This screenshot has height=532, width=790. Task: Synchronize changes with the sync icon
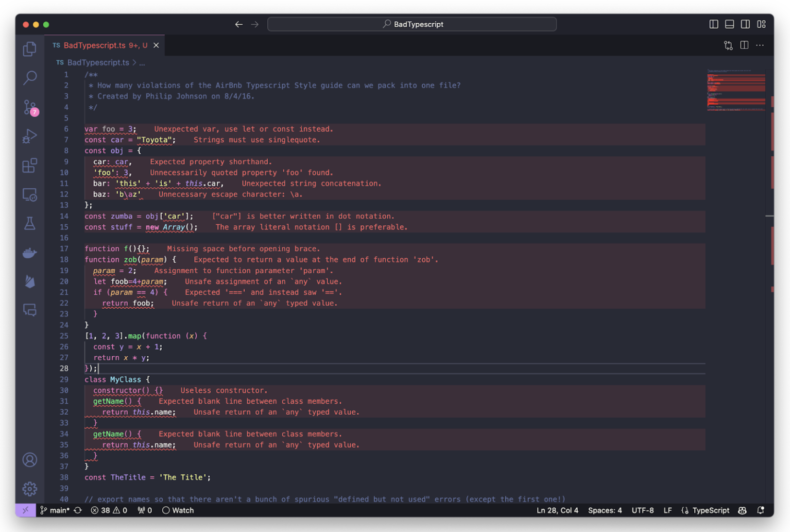[x=78, y=510]
